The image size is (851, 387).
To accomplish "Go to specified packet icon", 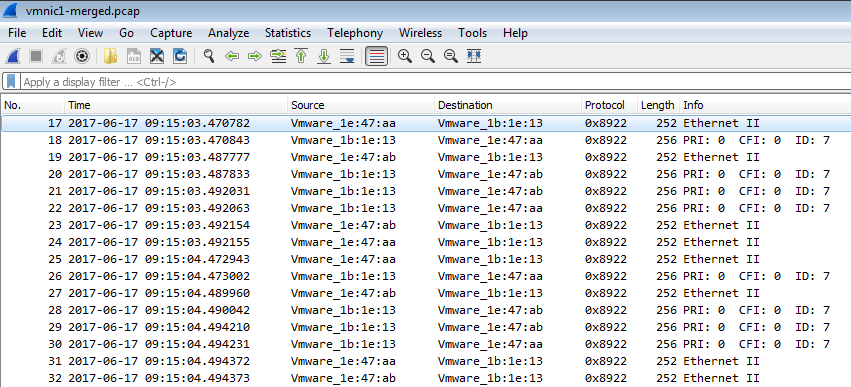I will point(278,56).
